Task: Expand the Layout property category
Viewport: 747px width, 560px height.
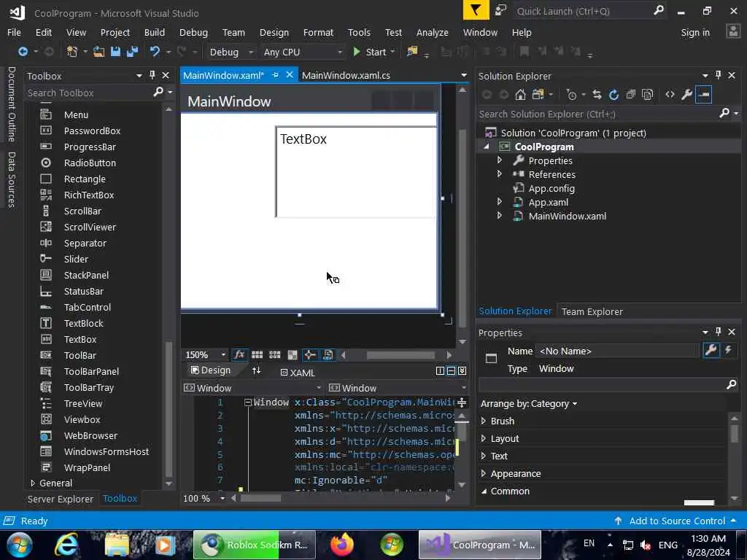Action: 483,438
